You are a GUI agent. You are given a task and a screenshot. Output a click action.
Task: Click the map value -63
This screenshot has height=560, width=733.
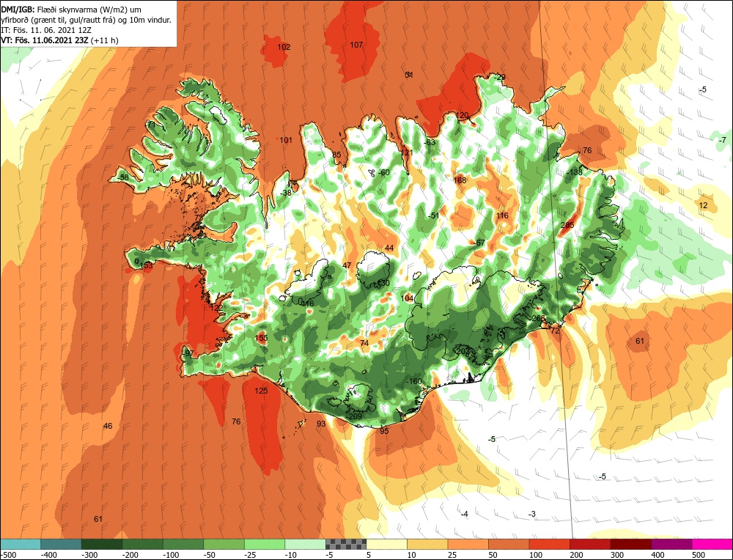pos(429,142)
